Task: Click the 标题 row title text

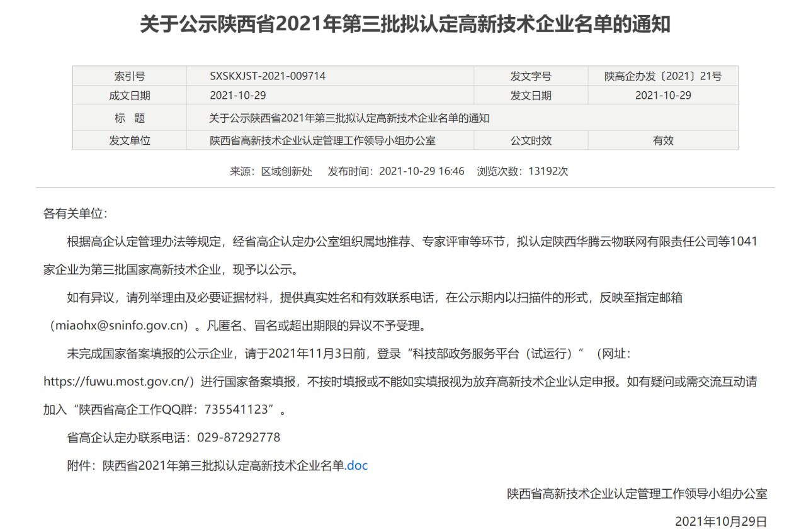Action: point(349,118)
